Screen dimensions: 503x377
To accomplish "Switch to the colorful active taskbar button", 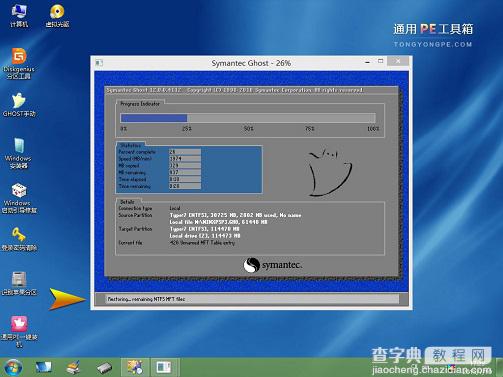I will 135,367.
